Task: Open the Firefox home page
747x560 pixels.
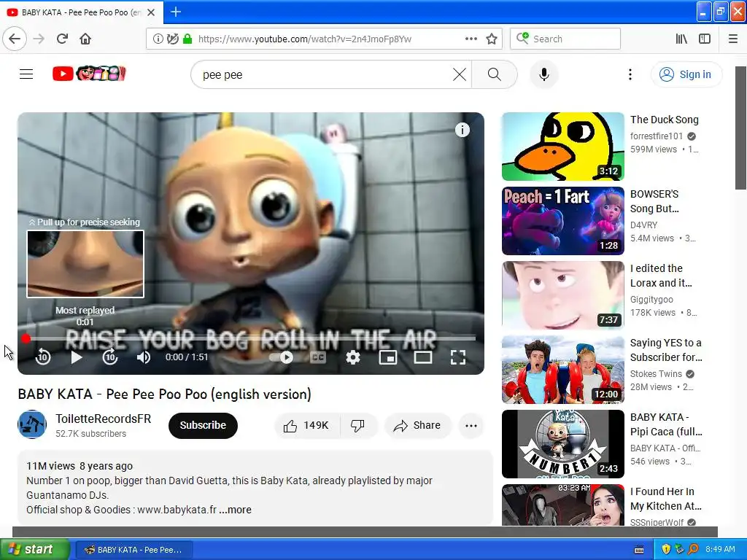Action: click(85, 39)
